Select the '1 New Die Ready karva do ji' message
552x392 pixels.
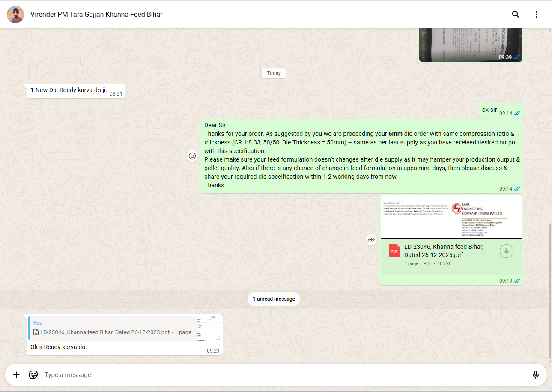pyautogui.click(x=69, y=90)
